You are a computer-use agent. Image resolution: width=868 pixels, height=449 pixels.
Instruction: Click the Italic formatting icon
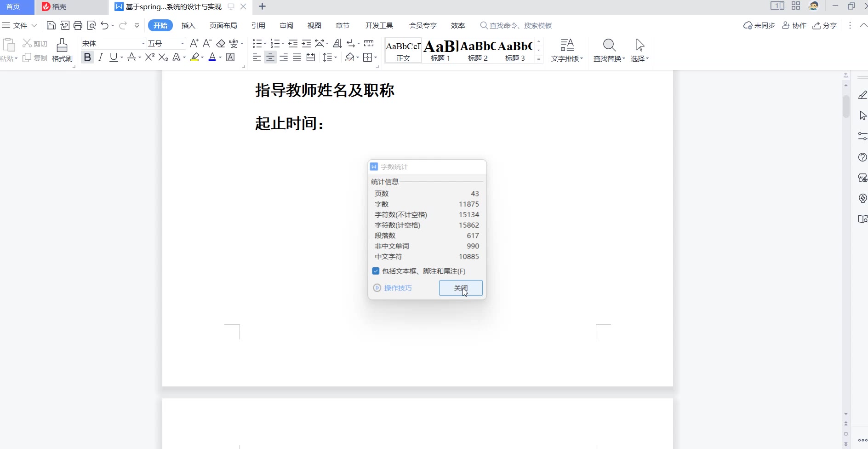pos(100,57)
